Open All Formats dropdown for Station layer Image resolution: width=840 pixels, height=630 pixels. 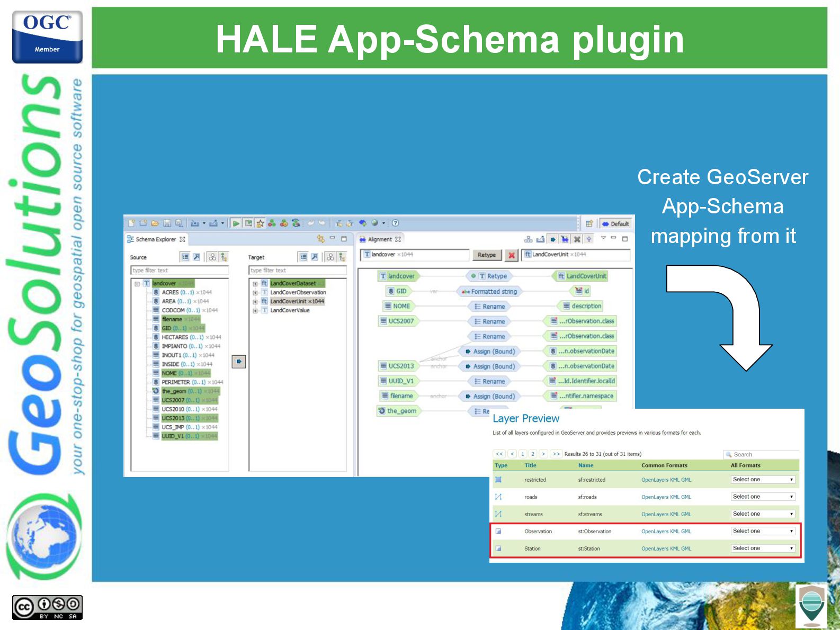click(x=763, y=548)
